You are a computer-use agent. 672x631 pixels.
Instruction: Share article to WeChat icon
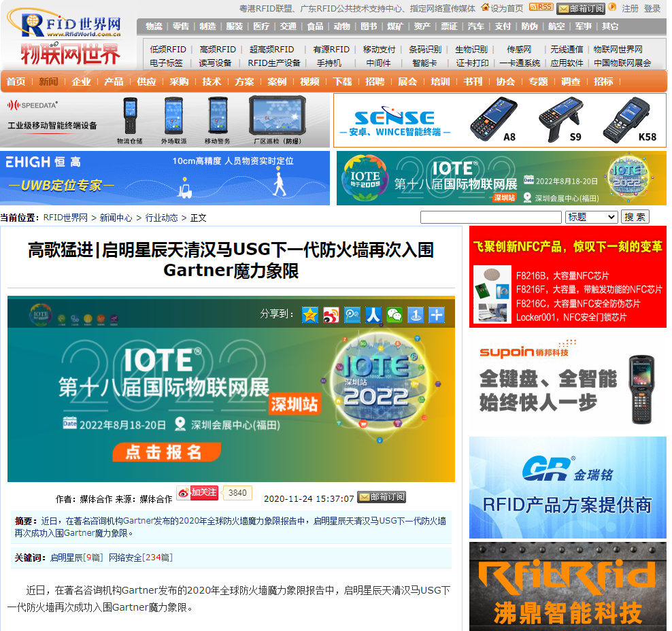click(394, 314)
